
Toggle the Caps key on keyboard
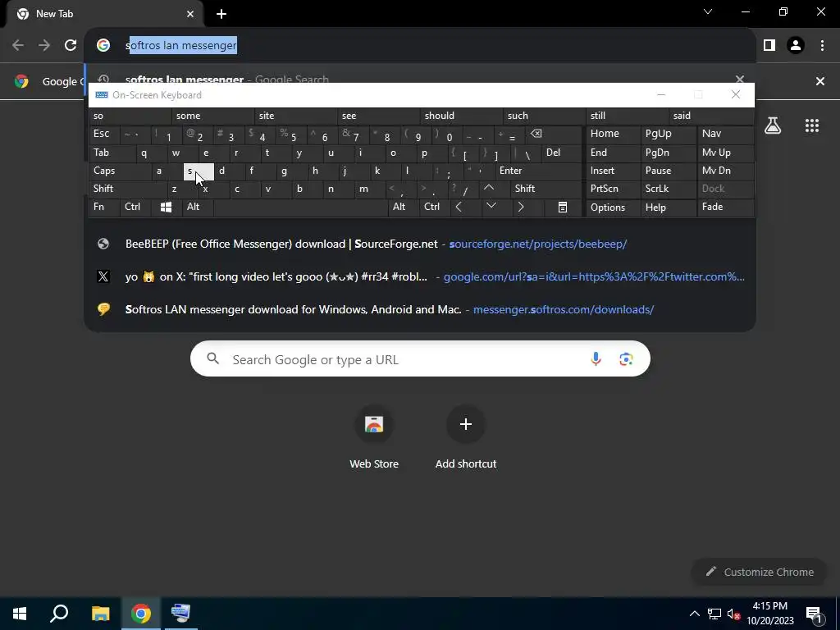pyautogui.click(x=120, y=171)
